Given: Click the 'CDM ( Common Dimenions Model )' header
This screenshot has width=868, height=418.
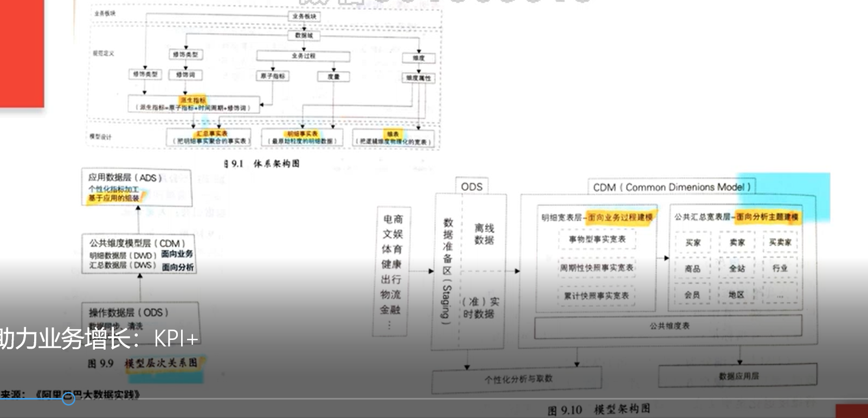Looking at the screenshot, I should [x=672, y=187].
